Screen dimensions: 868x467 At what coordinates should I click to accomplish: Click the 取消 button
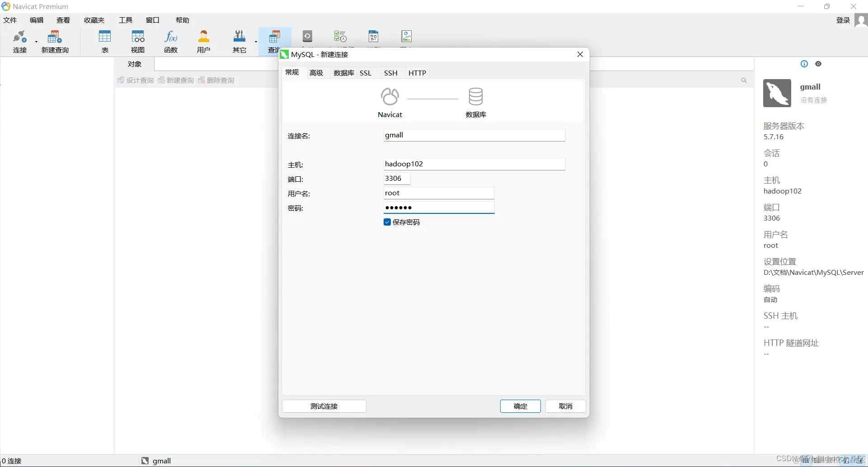pos(566,406)
